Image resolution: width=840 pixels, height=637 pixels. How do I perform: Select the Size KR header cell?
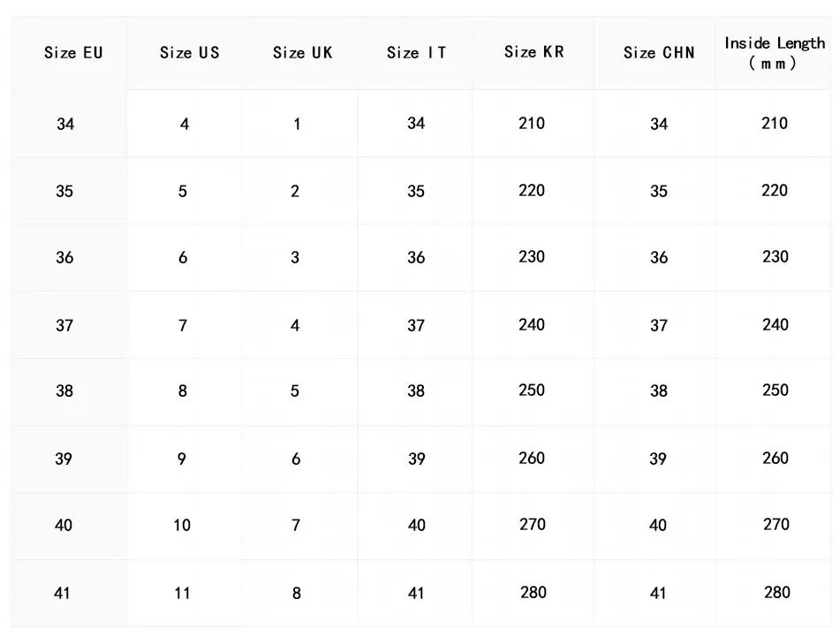point(534,52)
